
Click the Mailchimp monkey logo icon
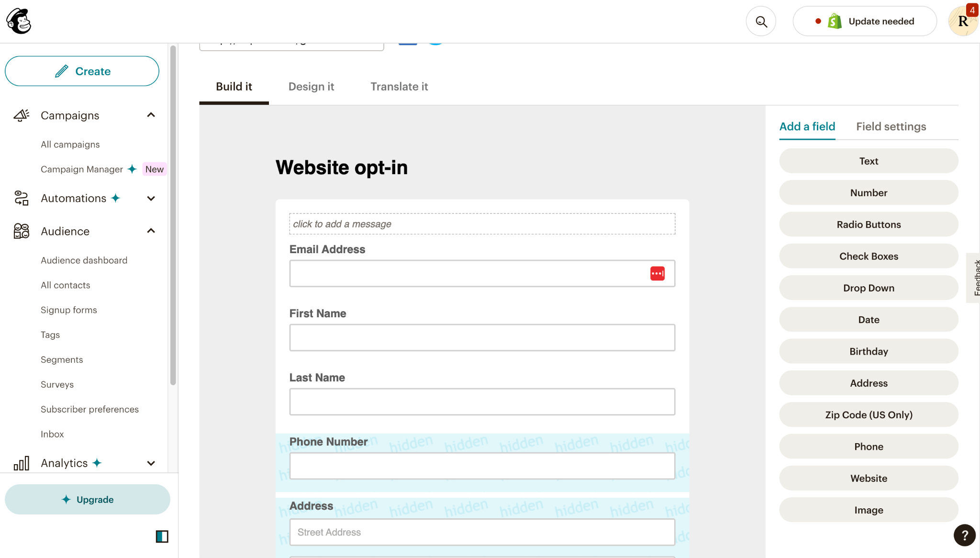19,21
